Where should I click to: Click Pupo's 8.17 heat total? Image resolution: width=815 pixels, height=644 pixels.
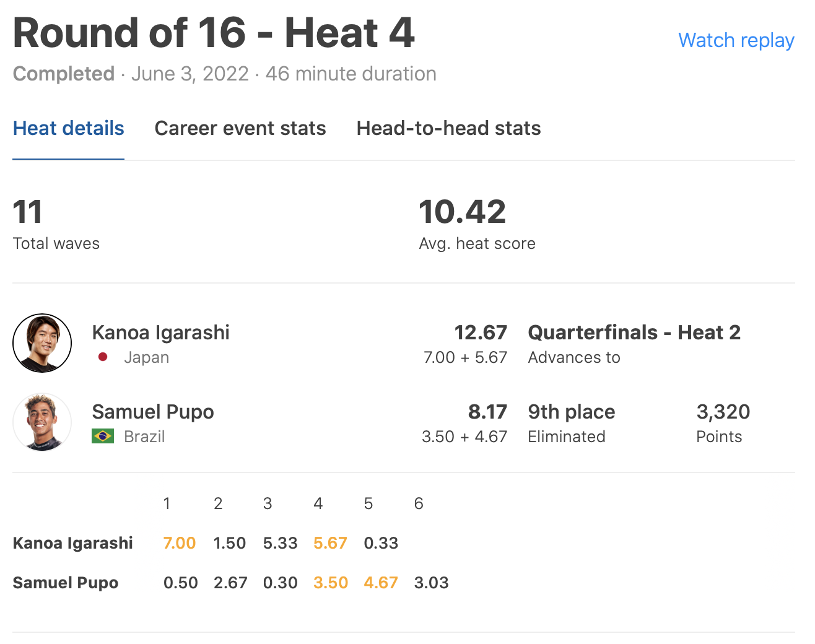[x=487, y=412]
